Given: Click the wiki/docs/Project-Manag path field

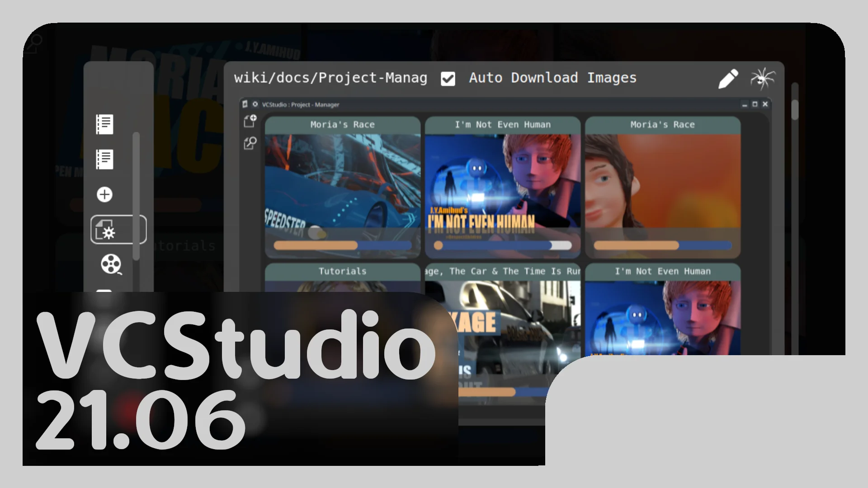Looking at the screenshot, I should pos(330,78).
